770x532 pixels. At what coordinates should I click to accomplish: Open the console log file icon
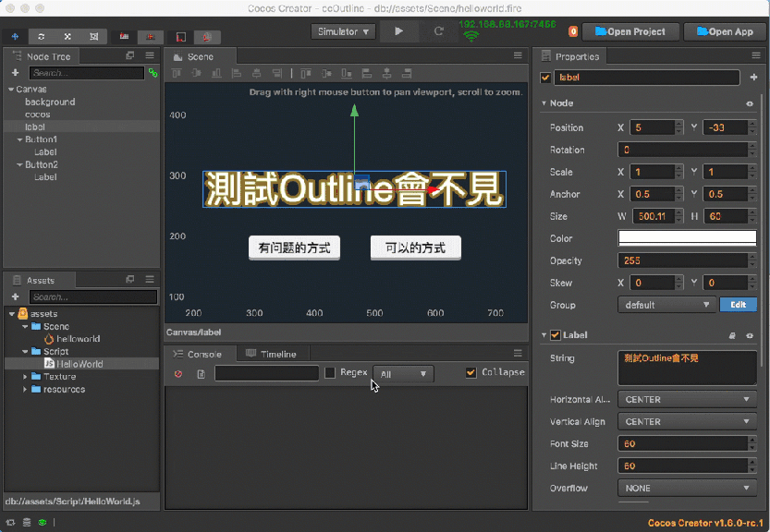click(202, 374)
